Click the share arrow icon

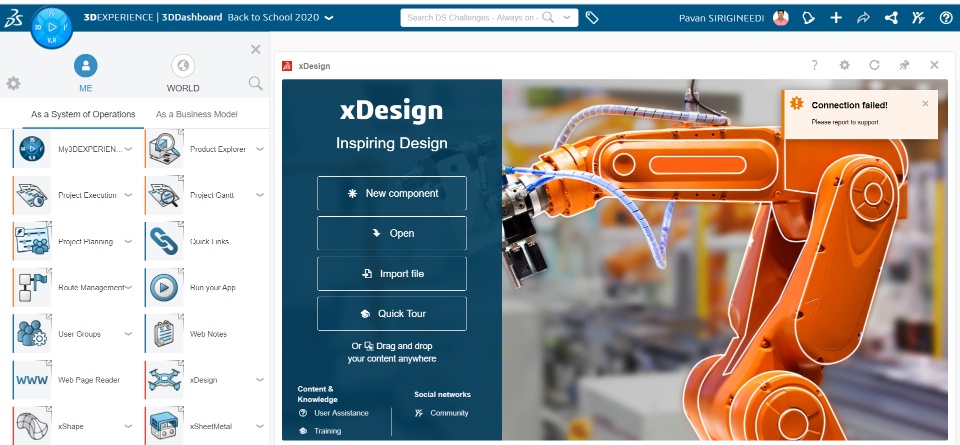point(863,18)
